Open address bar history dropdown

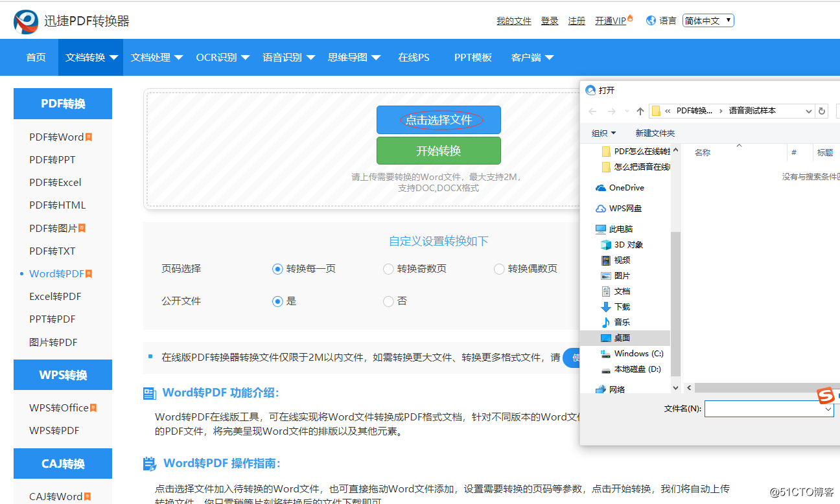[x=808, y=111]
